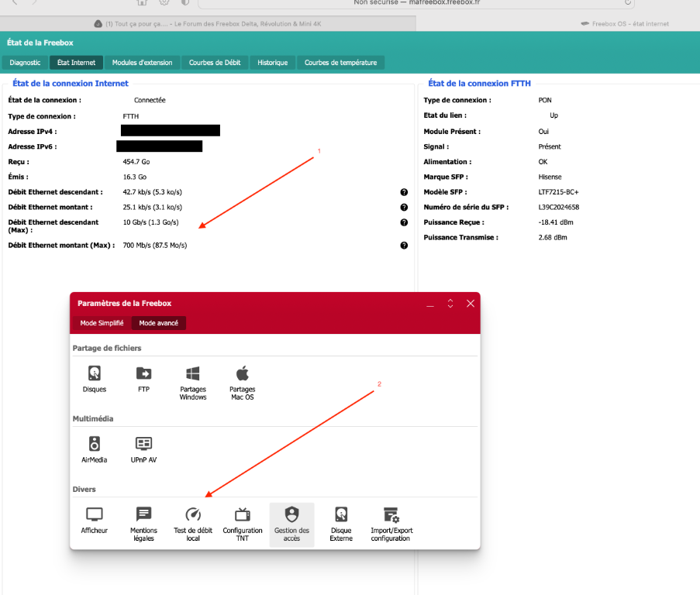Open Disque Externe icon
The height and width of the screenshot is (595, 700).
pyautogui.click(x=341, y=524)
